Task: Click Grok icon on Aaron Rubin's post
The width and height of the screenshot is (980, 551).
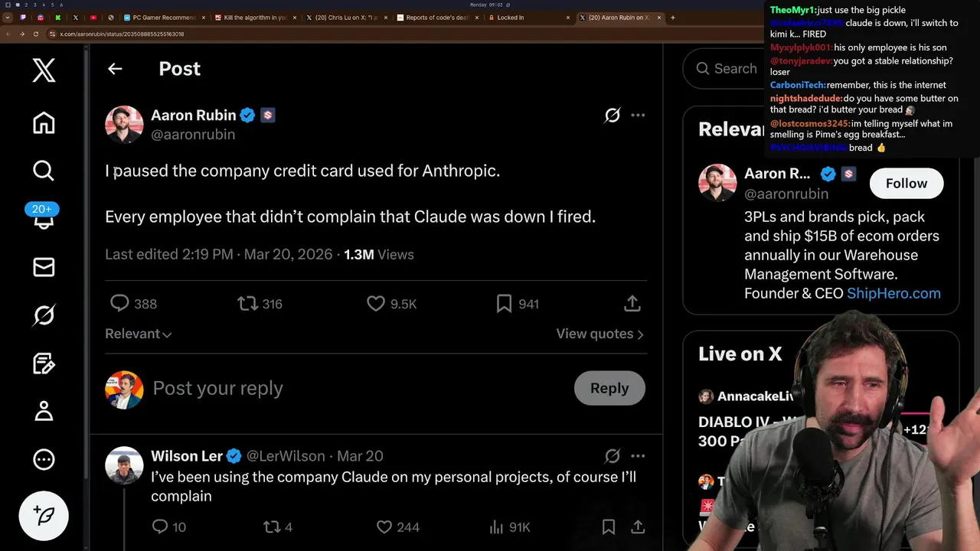Action: (x=612, y=115)
